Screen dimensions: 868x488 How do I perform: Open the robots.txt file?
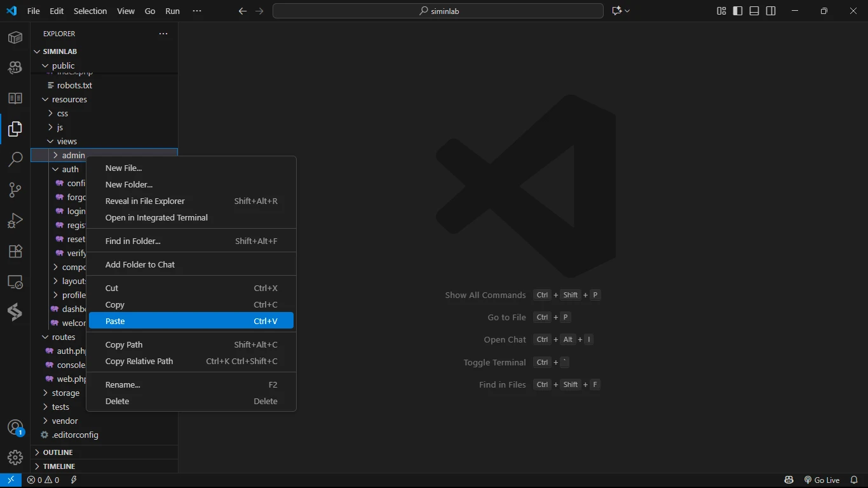tap(74, 85)
